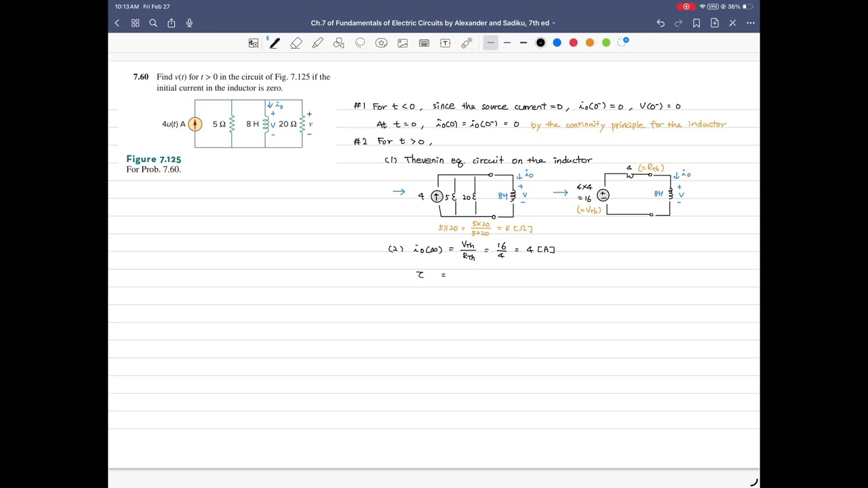Tap the Wi-Fi status icon
This screenshot has height=488, width=868.
(703, 7)
